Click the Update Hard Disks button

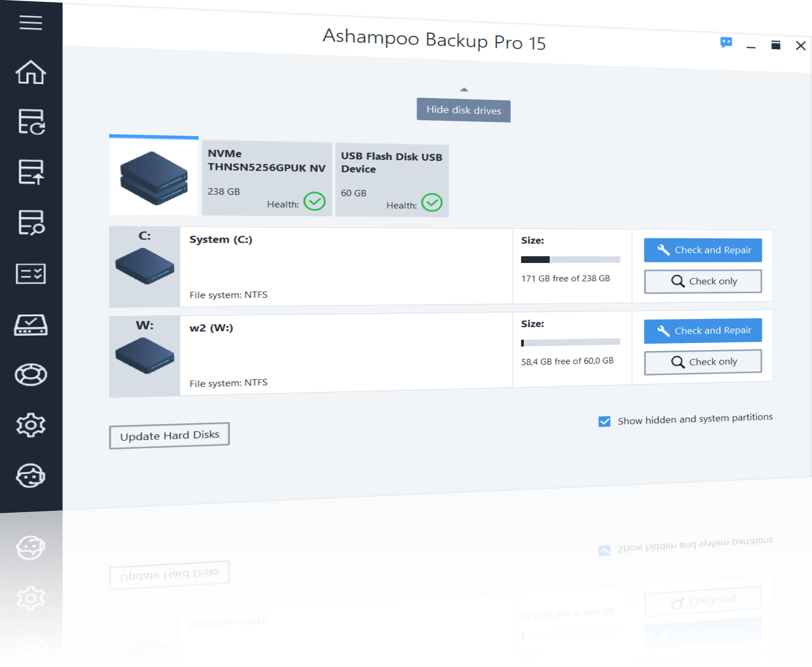point(169,436)
